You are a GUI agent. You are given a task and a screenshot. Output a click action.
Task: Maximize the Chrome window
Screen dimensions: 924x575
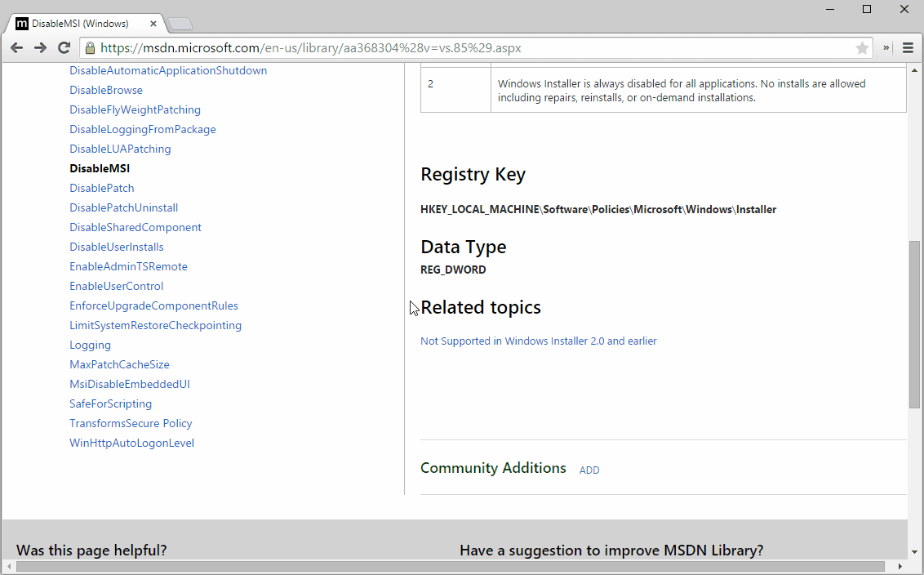click(867, 9)
